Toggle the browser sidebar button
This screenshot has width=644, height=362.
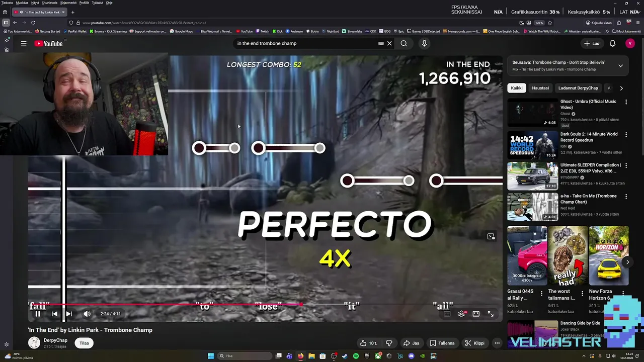[x=6, y=23]
